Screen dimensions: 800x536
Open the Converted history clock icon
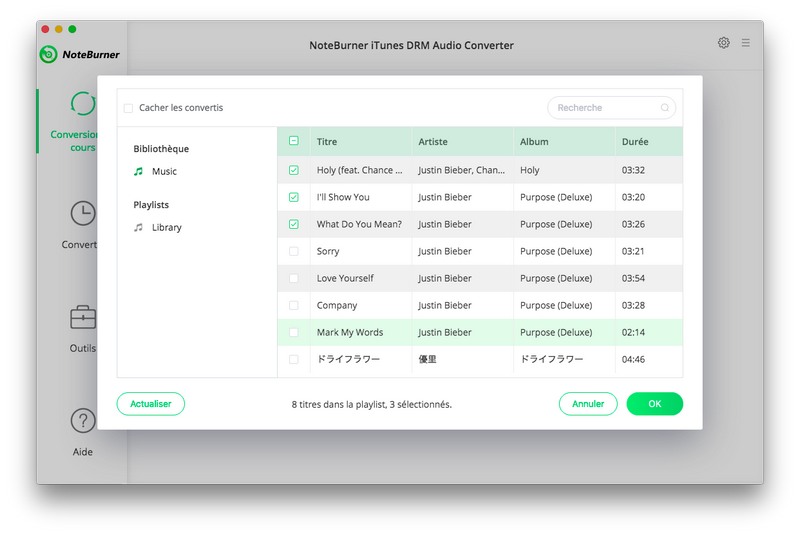[83, 213]
